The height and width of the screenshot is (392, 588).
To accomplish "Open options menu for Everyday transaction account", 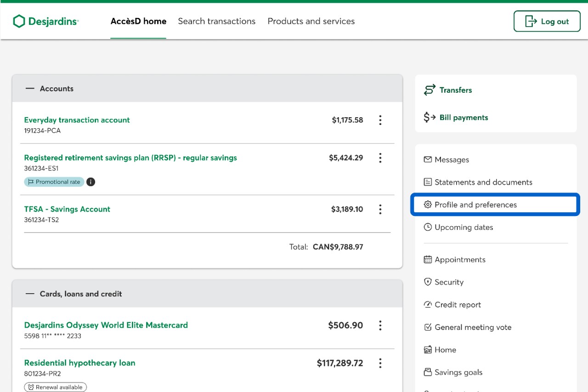I will [380, 120].
